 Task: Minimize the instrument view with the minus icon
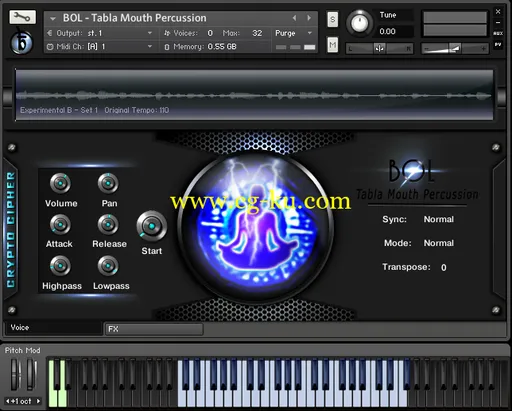498,23
